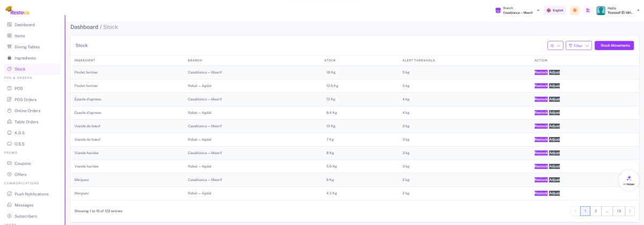Click the 4.2 Kg stock value
This screenshot has height=225, width=644.
332,193
